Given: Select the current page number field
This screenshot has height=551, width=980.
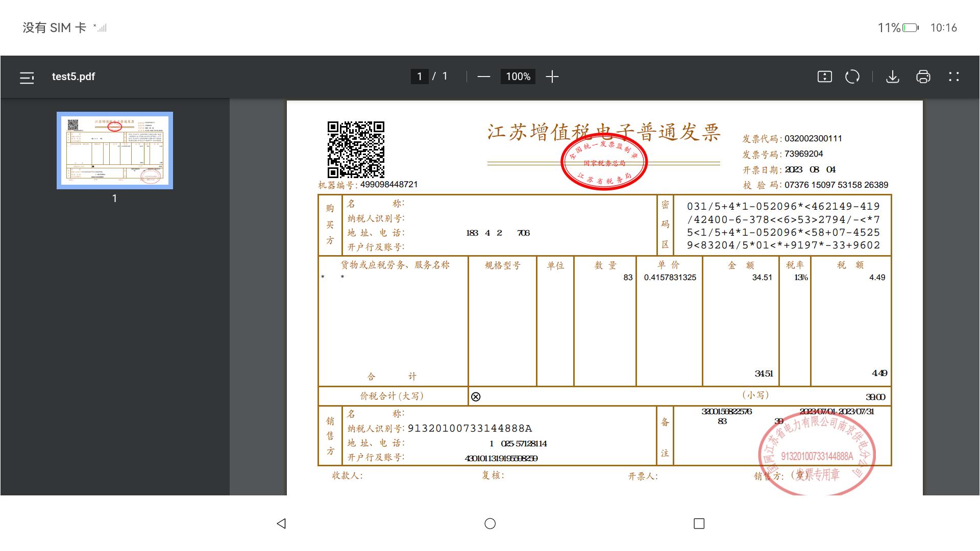Looking at the screenshot, I should tap(420, 77).
